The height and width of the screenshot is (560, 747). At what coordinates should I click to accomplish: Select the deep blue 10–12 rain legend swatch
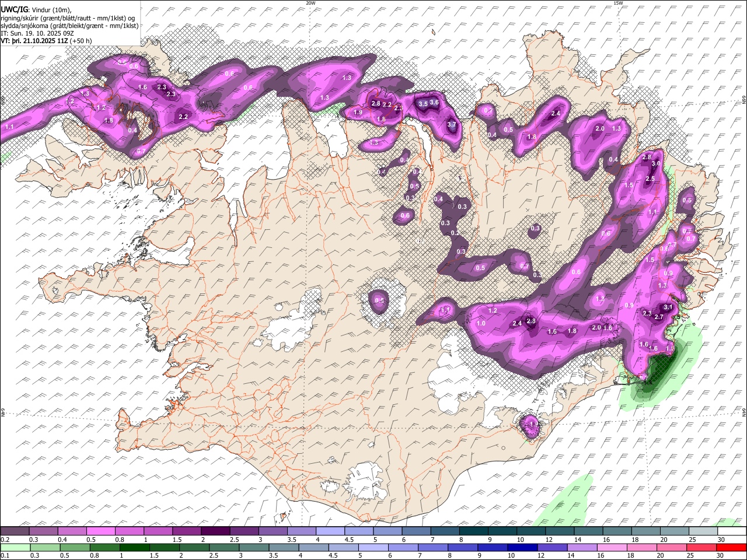(x=521, y=547)
